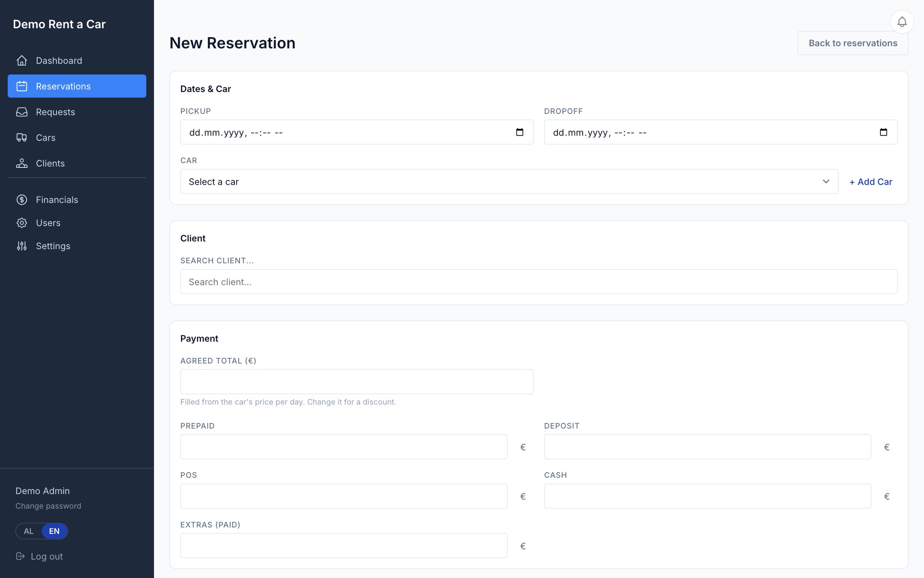The height and width of the screenshot is (578, 924).
Task: Open the Clients menu item
Action: 77,163
